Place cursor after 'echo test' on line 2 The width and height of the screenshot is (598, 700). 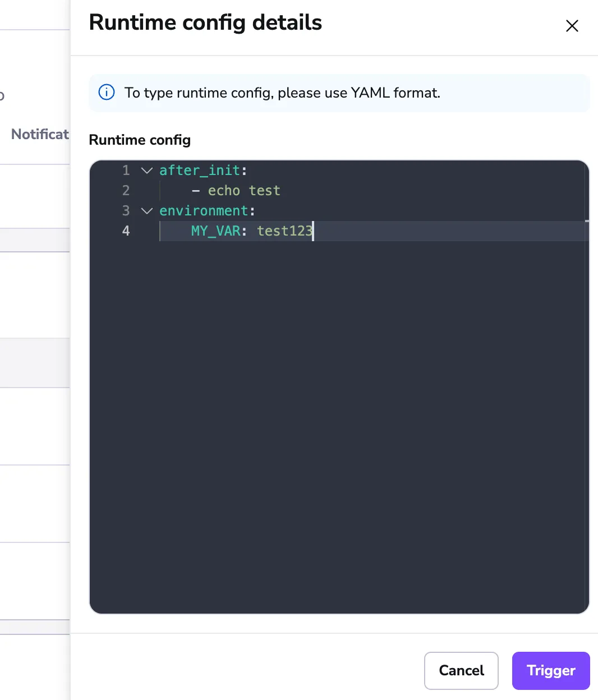click(280, 191)
